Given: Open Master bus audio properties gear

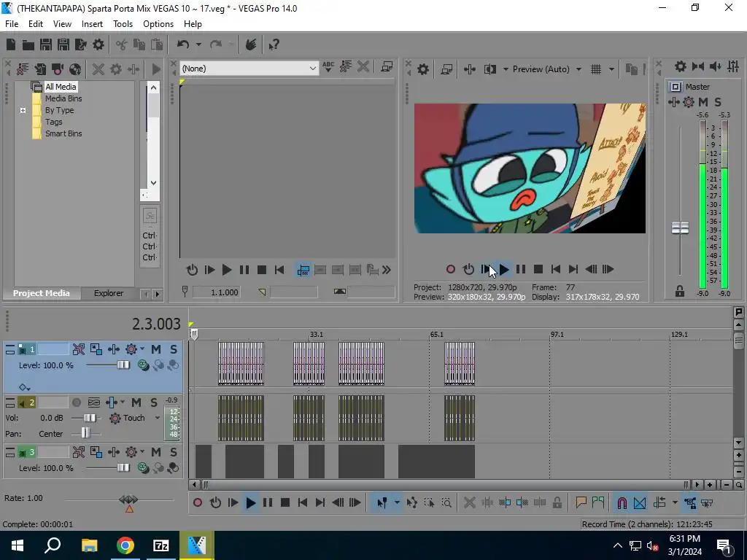Looking at the screenshot, I should tap(681, 66).
